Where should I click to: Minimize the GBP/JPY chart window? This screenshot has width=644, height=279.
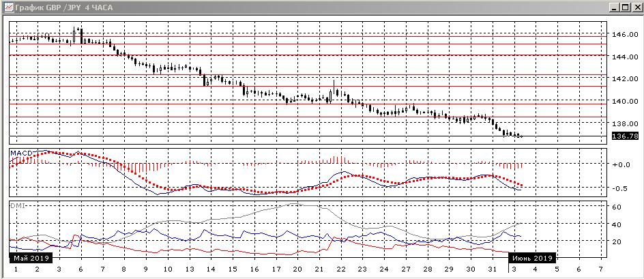click(x=613, y=7)
